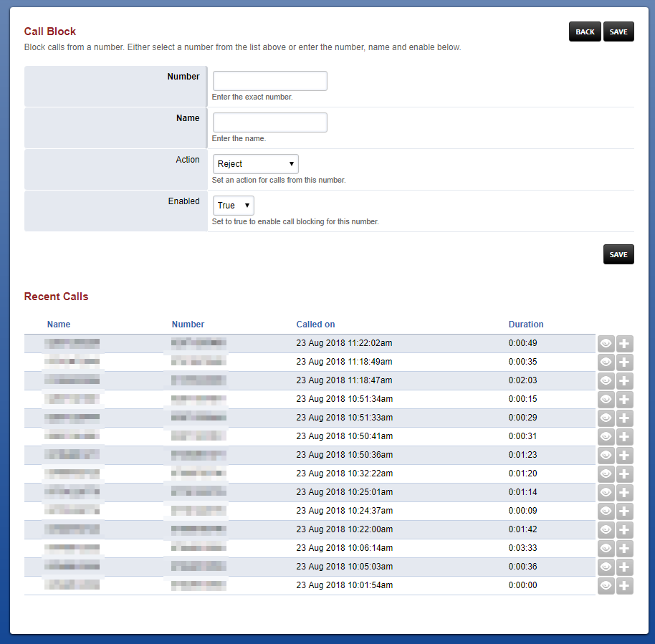
Task: Click into the Name text field
Action: tap(270, 122)
